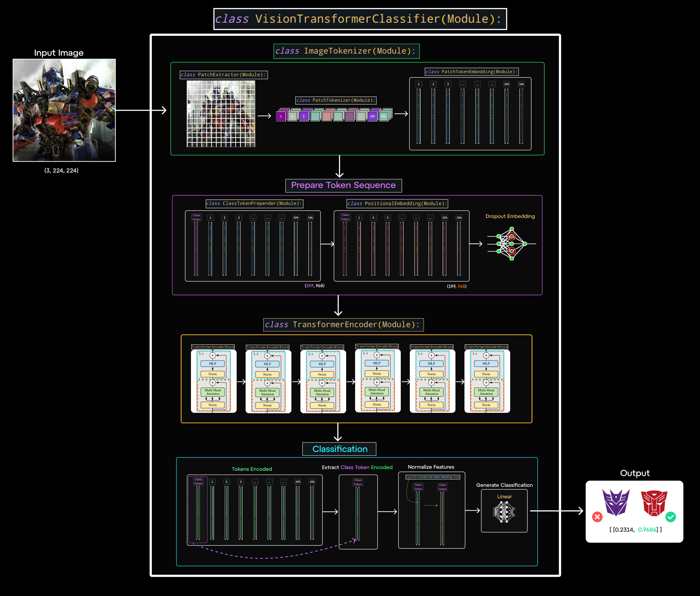Click the green 0.7686 output probability
Screen dimensions: 700x596
point(647,529)
